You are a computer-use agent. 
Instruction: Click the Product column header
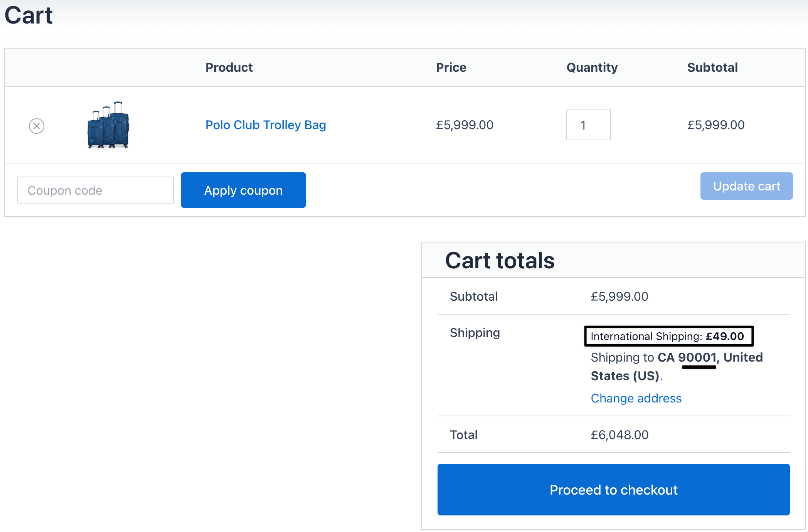click(x=229, y=67)
